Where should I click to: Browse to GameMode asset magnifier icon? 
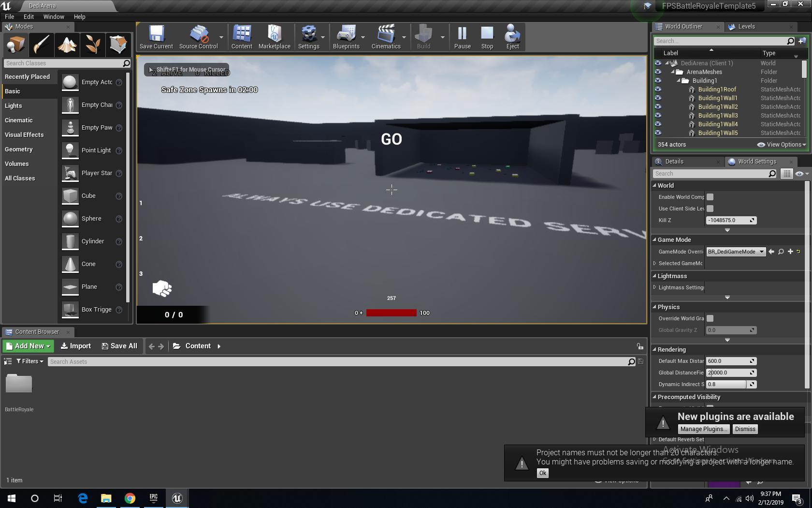pyautogui.click(x=781, y=252)
